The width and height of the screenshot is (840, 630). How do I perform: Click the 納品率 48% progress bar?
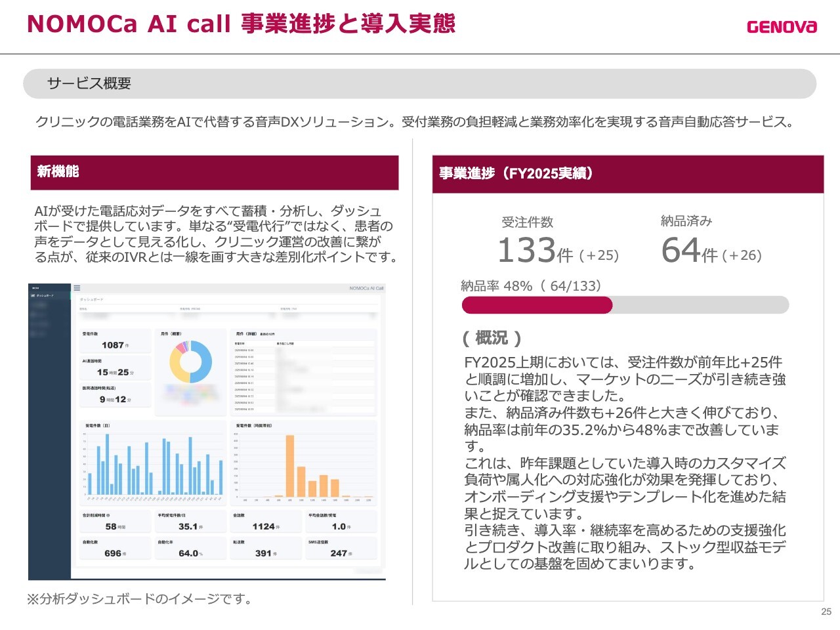625,305
